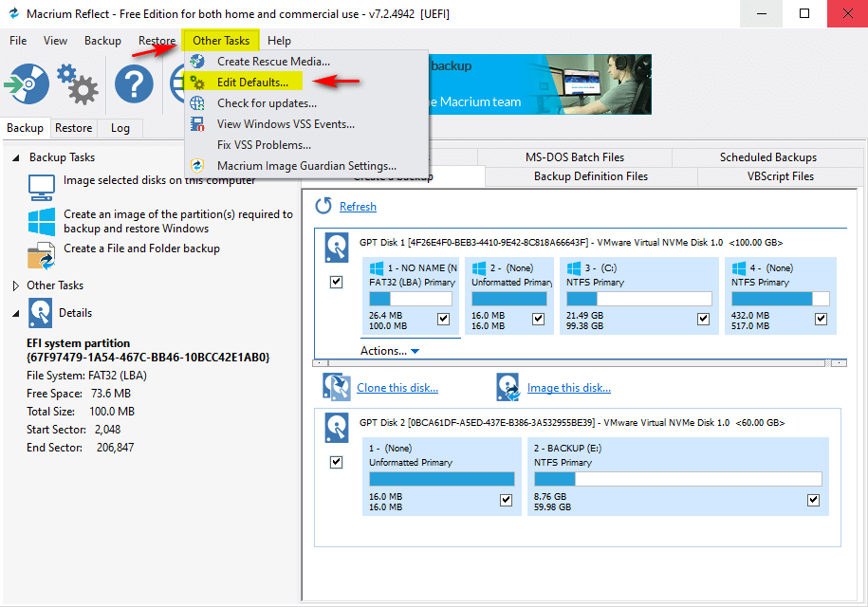Open settings via the gears toolbar icon

coord(78,84)
